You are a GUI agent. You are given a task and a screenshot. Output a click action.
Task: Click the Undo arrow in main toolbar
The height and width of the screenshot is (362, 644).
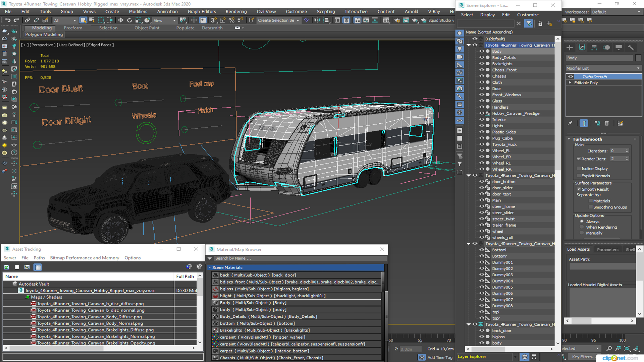[7, 20]
